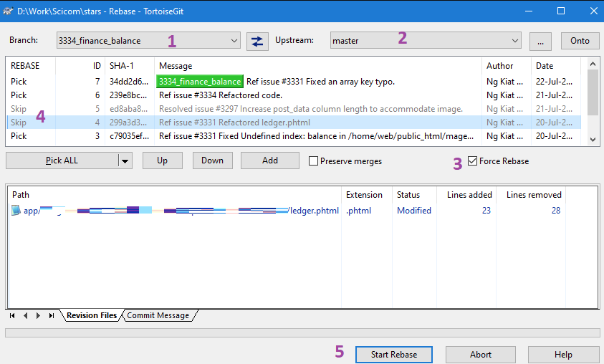
Task: Uncheck the Force Rebase checkbox
Action: pyautogui.click(x=472, y=161)
